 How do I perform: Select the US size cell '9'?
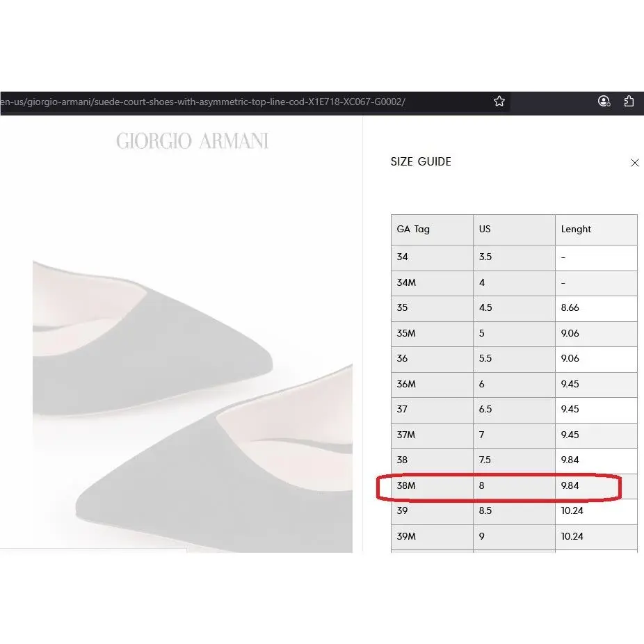(514, 537)
